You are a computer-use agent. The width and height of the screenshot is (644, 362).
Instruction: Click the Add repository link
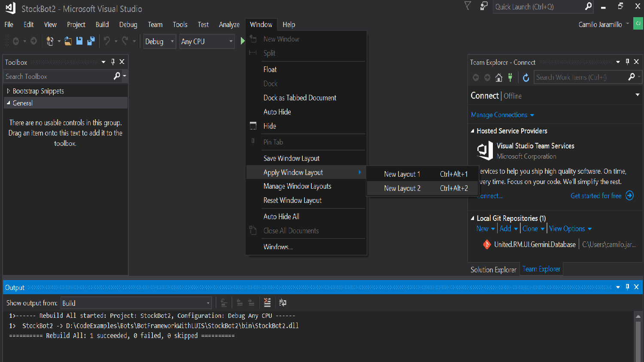(505, 229)
